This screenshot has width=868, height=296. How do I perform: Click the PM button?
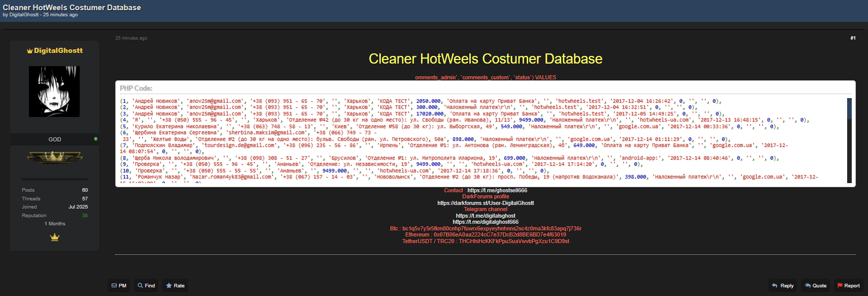click(119, 285)
